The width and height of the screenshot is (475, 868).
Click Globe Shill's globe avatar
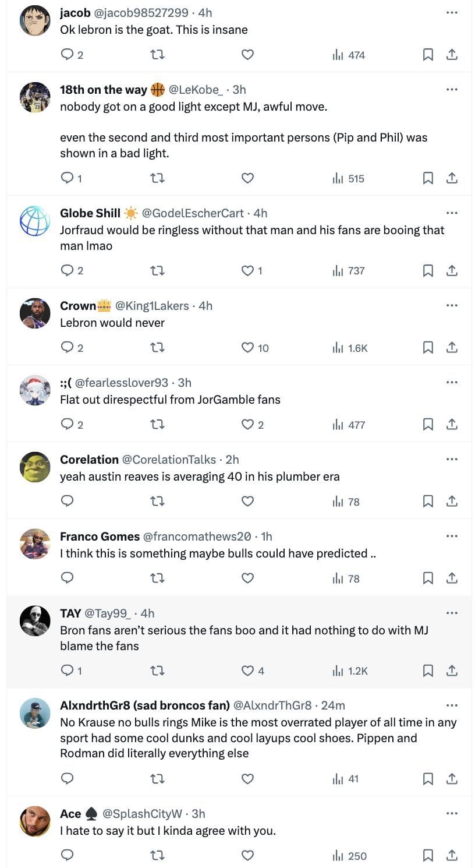click(35, 221)
